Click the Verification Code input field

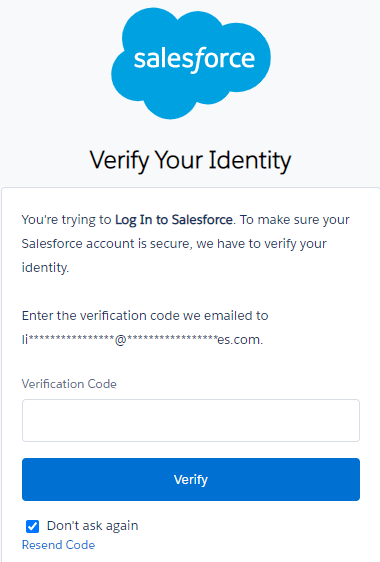(x=191, y=420)
